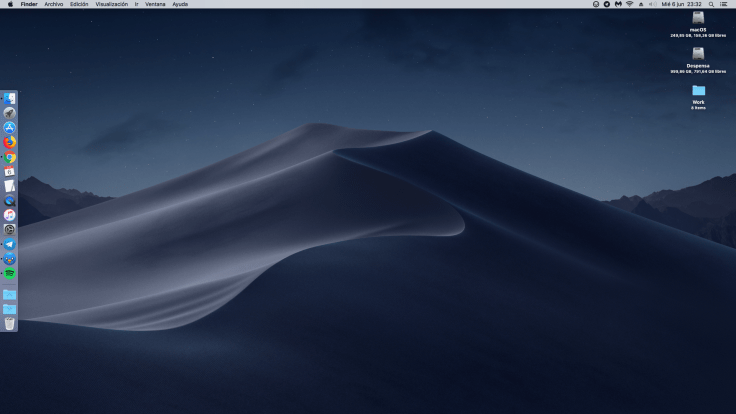Open the volume control in menu bar
Screen dimensions: 736x414
652,4
